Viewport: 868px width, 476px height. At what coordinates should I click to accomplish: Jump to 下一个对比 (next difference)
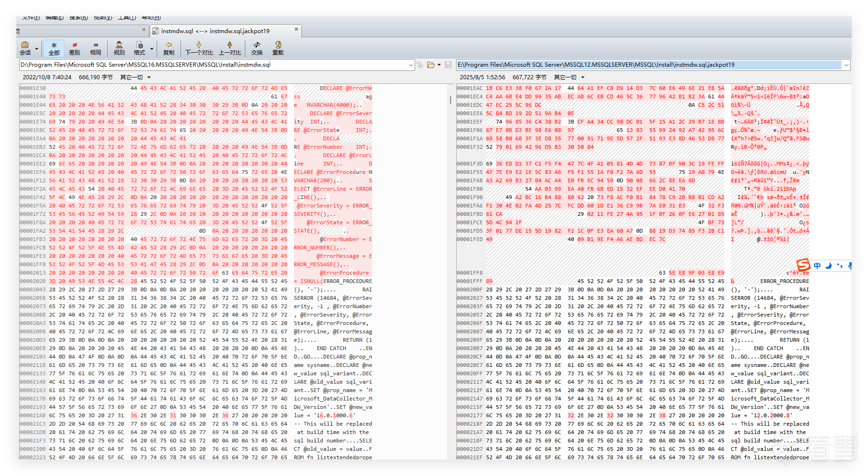tap(199, 48)
